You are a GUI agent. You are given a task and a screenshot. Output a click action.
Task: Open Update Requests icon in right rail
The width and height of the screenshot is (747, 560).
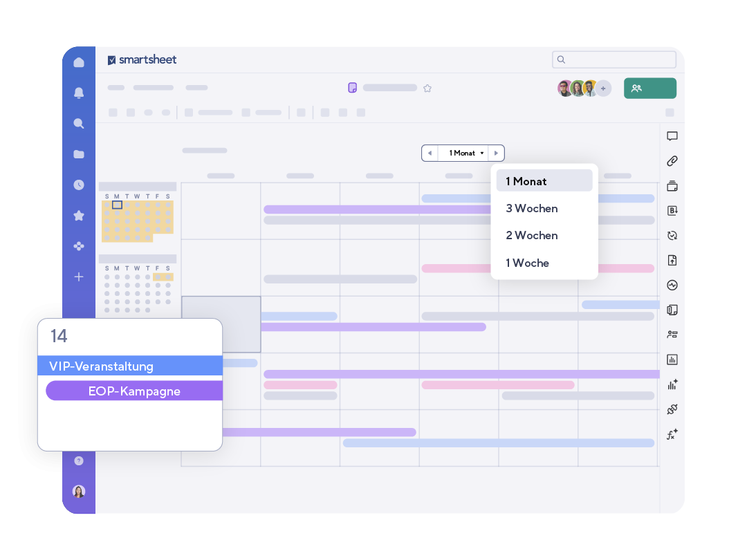click(x=672, y=235)
